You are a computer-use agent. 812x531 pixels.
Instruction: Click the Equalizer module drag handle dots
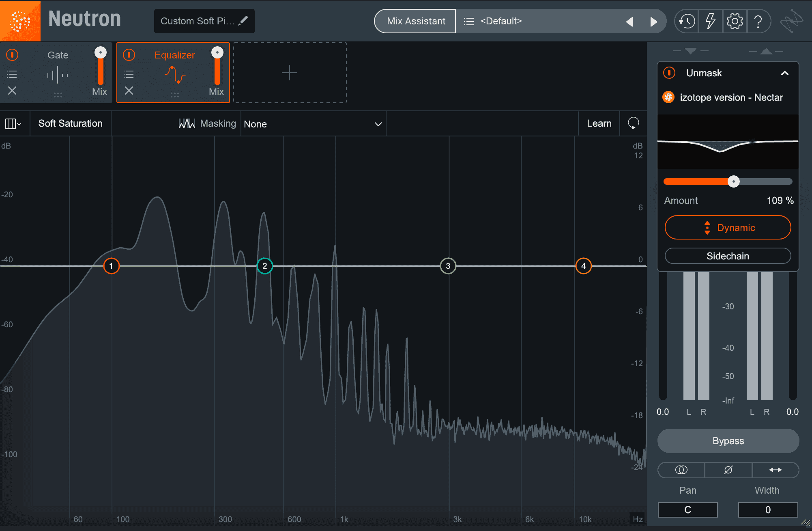pyautogui.click(x=175, y=95)
